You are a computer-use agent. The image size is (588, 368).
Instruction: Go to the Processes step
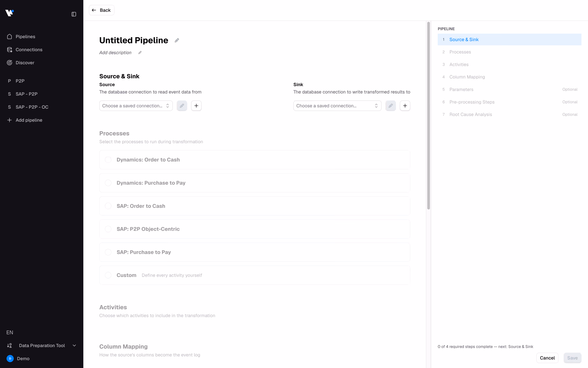click(x=510, y=52)
